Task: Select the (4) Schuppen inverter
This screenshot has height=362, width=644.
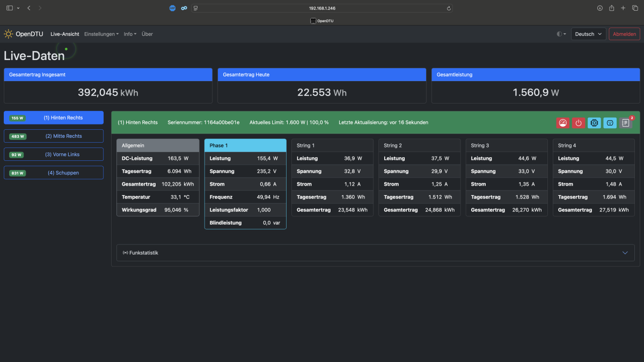Action: (x=54, y=173)
